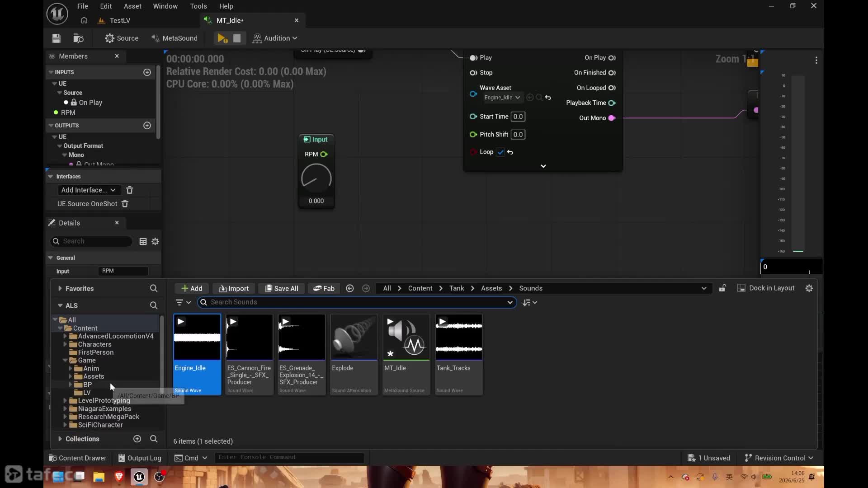Image resolution: width=868 pixels, height=488 pixels.
Task: Add a new output member
Action: (x=147, y=126)
